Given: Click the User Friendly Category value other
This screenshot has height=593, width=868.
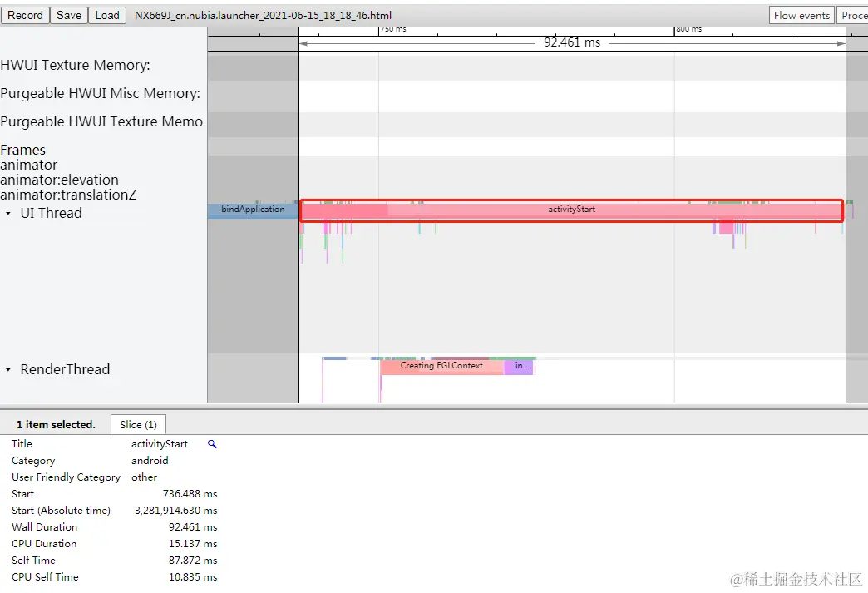Looking at the screenshot, I should 145,477.
